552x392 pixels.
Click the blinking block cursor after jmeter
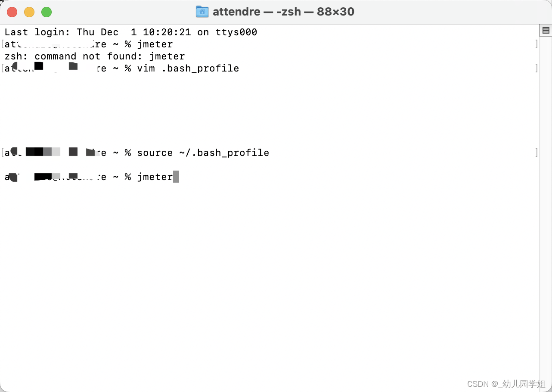[176, 176]
